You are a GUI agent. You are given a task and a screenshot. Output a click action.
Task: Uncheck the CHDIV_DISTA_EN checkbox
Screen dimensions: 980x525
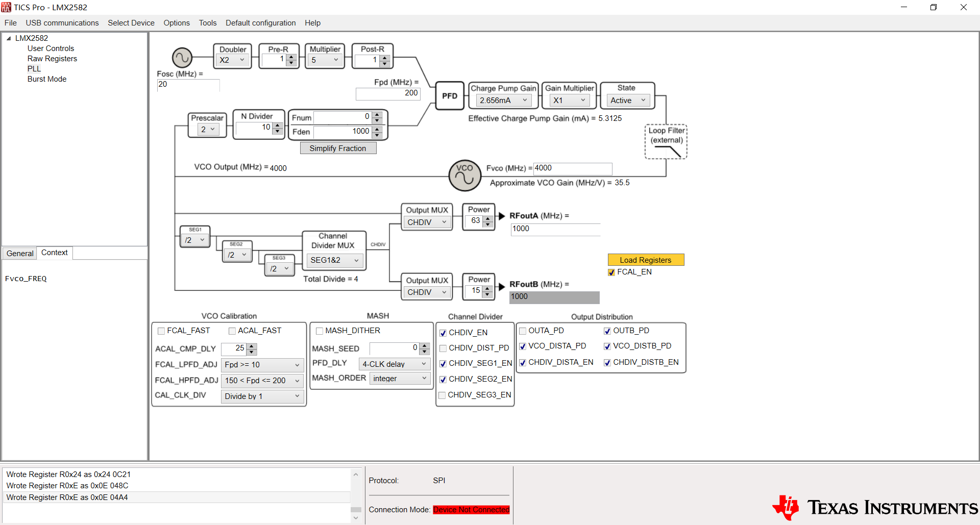[x=523, y=363]
